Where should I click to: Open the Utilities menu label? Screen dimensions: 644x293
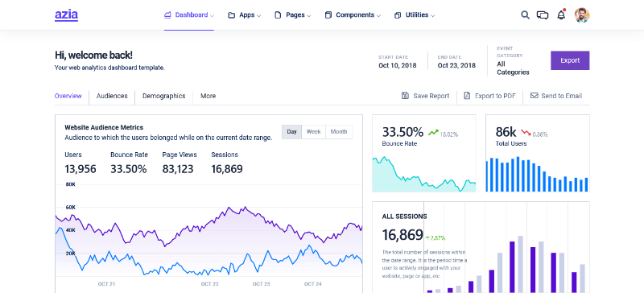point(417,14)
